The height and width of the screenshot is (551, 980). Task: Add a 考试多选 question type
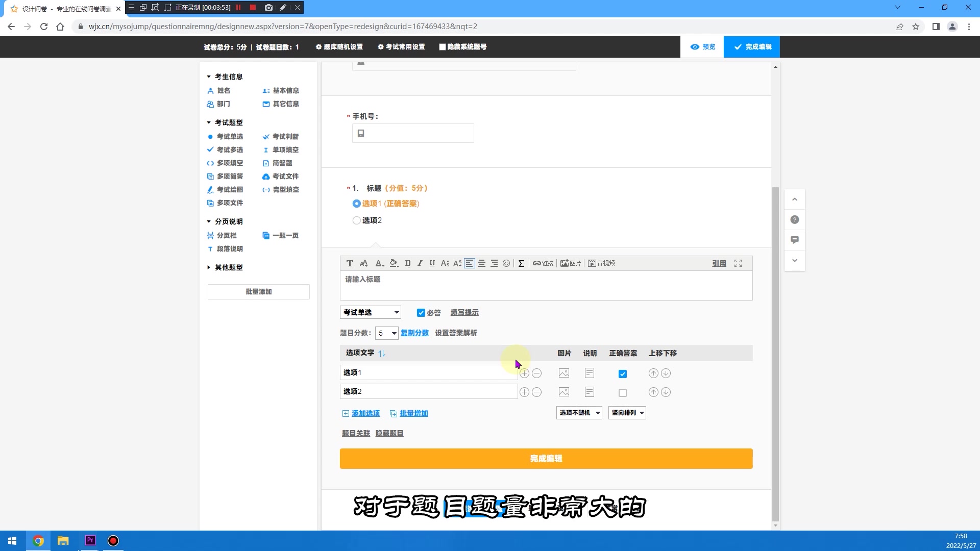[225, 150]
